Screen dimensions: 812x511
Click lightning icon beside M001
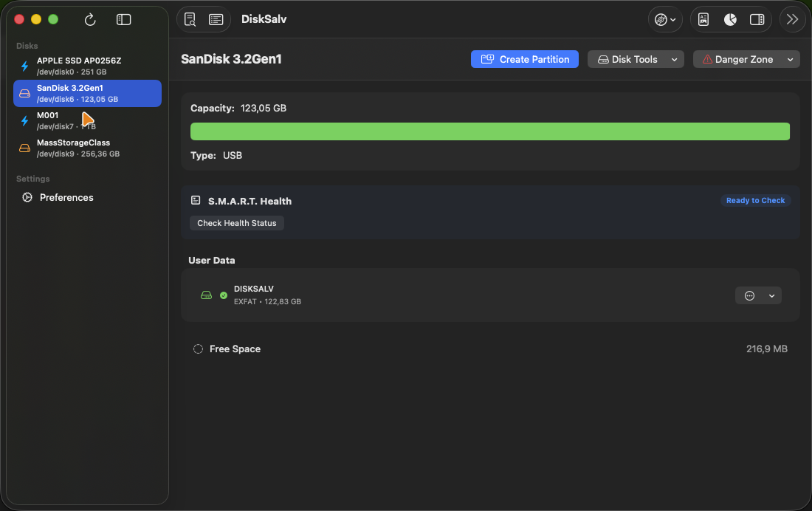pyautogui.click(x=24, y=121)
